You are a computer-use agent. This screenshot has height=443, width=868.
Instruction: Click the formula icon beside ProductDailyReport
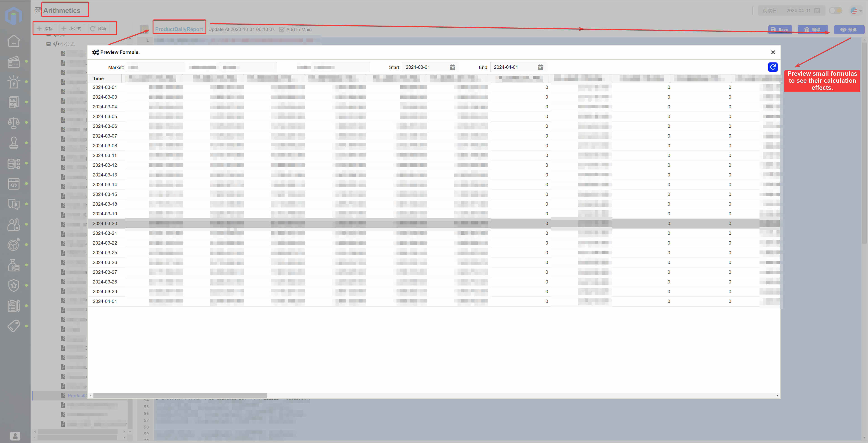(145, 29)
